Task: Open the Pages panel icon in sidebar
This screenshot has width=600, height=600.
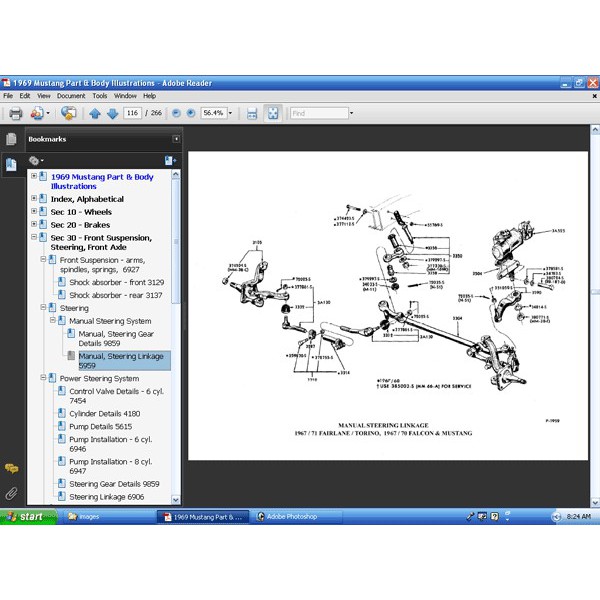Action: click(11, 139)
